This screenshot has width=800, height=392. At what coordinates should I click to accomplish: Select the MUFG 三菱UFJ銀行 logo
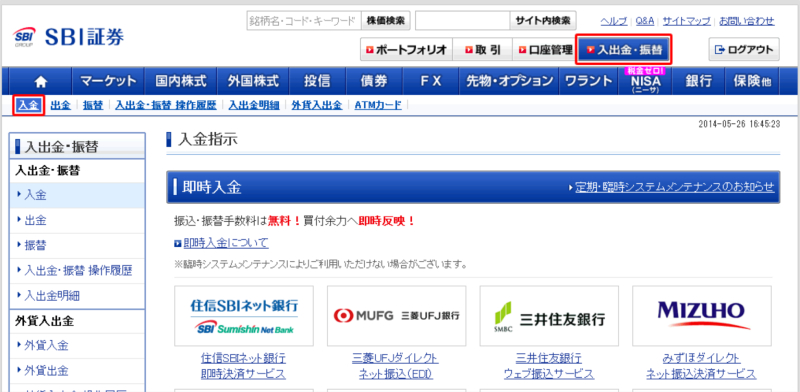pos(396,316)
